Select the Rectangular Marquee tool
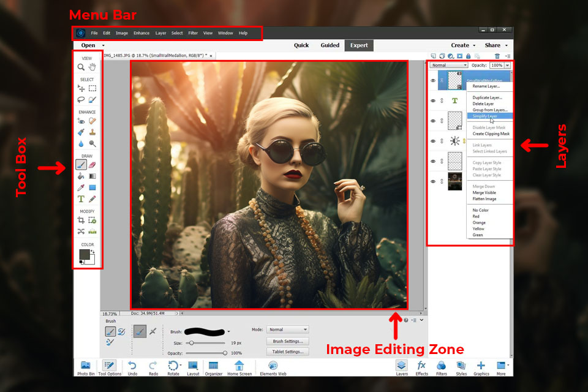The width and height of the screenshot is (588, 392). 92,88
